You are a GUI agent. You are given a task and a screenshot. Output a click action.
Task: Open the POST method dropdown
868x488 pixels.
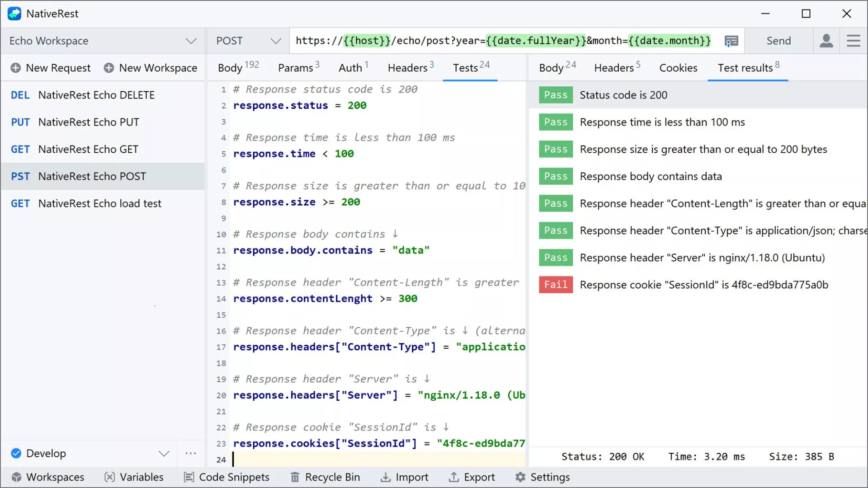pyautogui.click(x=275, y=41)
